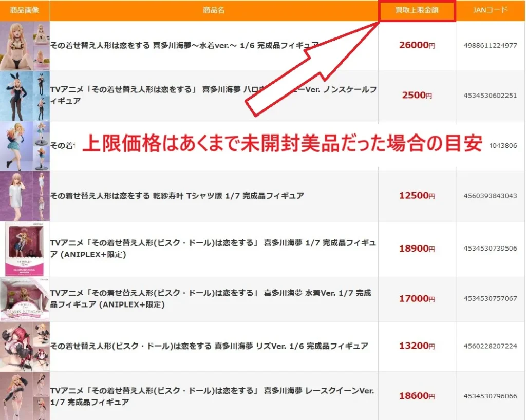
Task: Open the 乾紗寿叶 T-shirt figure thumbnail
Action: (25, 196)
